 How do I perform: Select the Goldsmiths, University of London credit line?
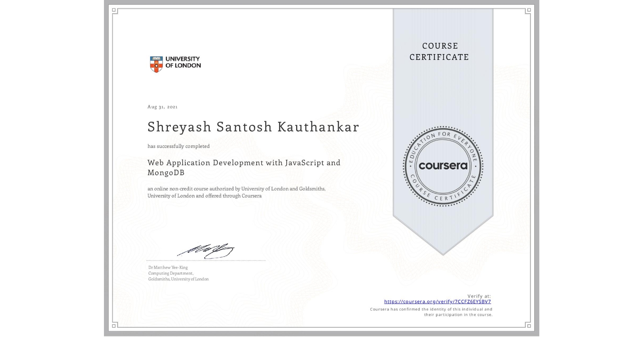(x=178, y=279)
